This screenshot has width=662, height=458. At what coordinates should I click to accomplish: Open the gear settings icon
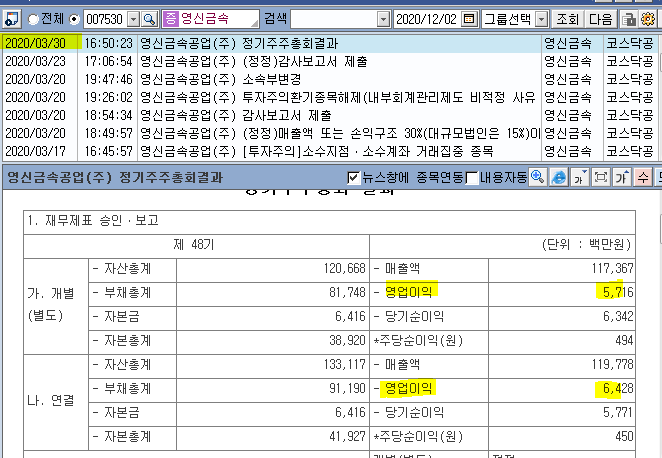click(648, 19)
